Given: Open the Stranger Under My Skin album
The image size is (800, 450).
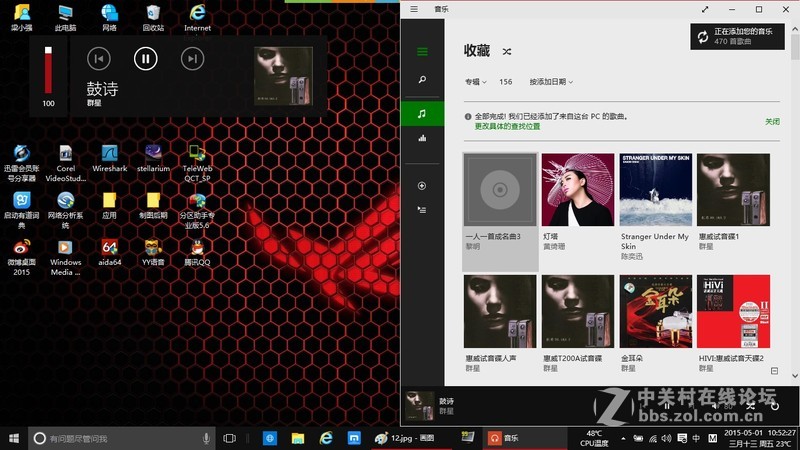Looking at the screenshot, I should click(656, 190).
